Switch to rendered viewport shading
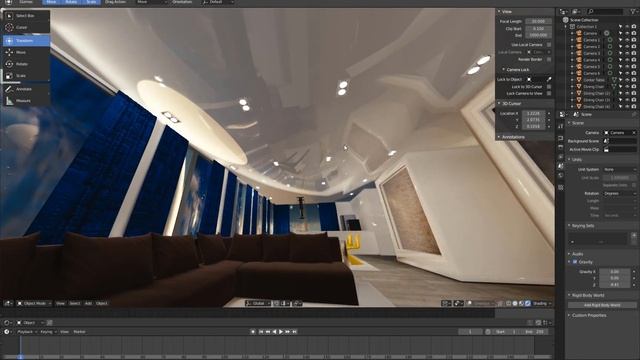640x360 pixels. tap(528, 303)
